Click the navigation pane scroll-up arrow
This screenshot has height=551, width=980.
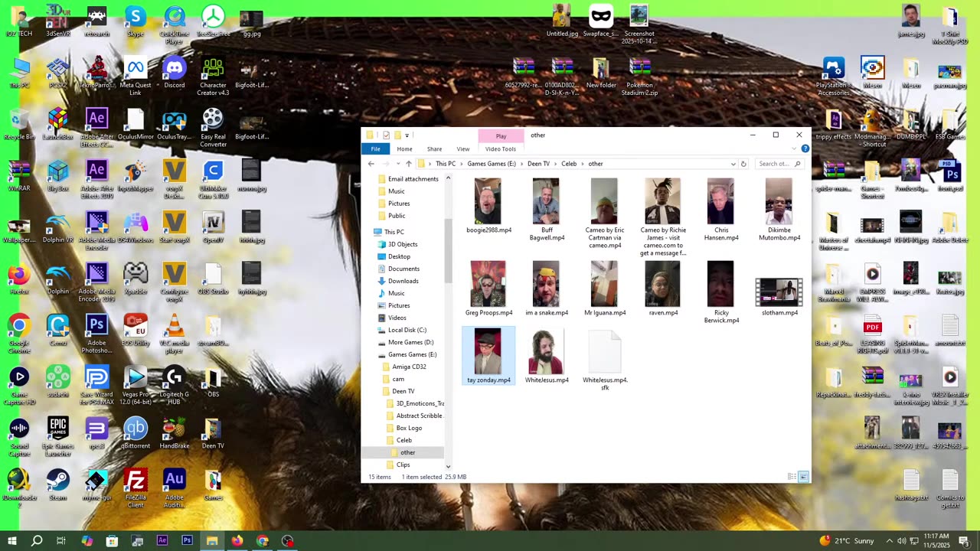[448, 178]
